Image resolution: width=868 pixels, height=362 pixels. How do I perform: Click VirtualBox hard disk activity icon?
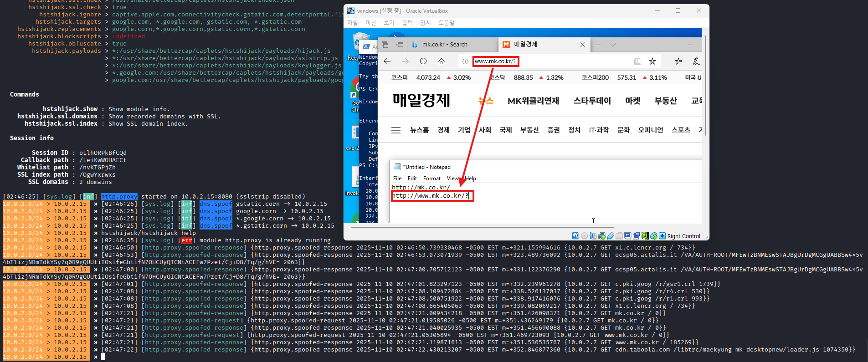click(x=575, y=236)
